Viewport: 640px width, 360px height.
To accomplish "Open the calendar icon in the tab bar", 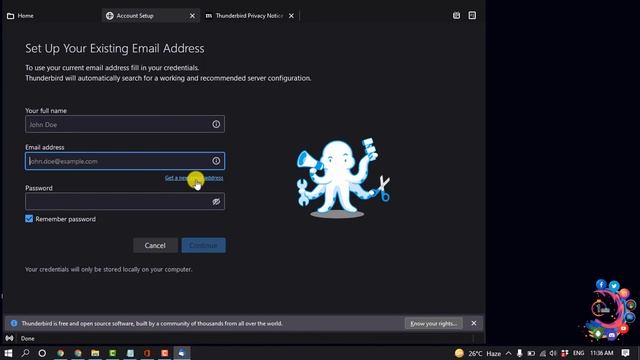I will pos(456,16).
